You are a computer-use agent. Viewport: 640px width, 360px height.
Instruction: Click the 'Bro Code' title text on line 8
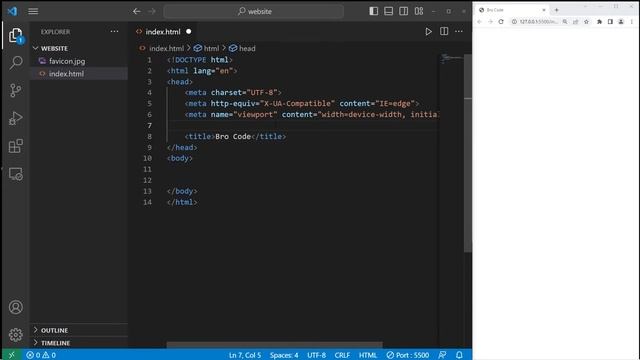coord(233,136)
